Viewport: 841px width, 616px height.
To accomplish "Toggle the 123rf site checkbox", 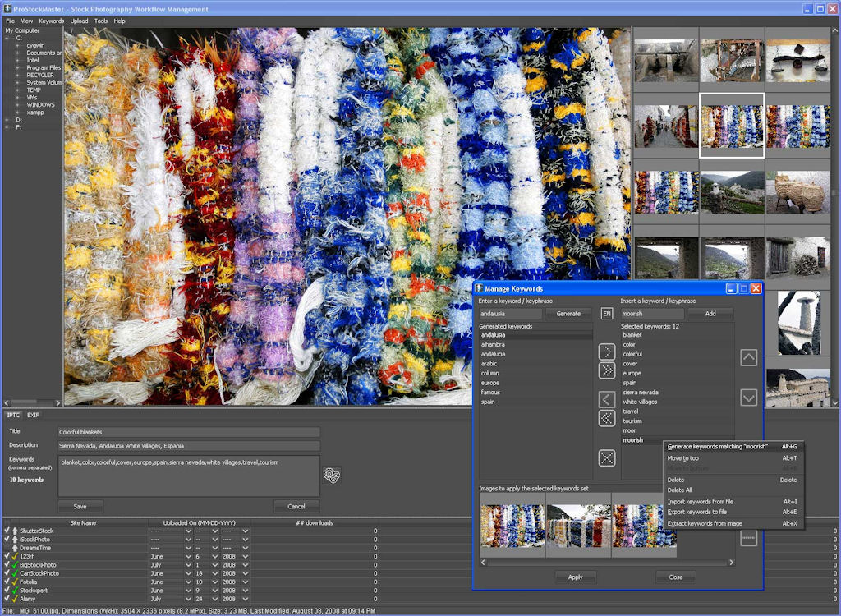I will [7, 556].
